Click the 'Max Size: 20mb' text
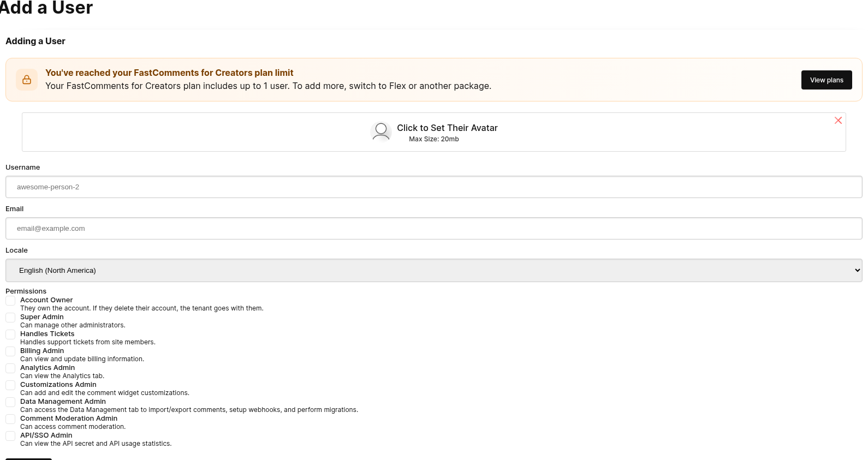 (x=434, y=139)
